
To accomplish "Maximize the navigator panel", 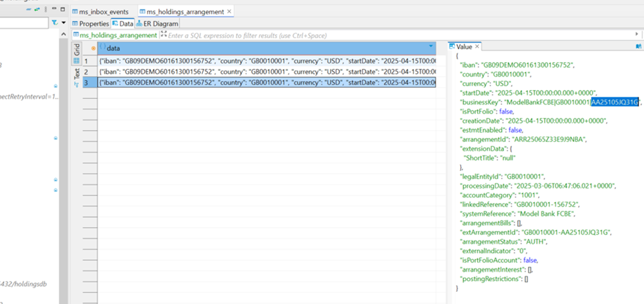I will click(x=62, y=9).
